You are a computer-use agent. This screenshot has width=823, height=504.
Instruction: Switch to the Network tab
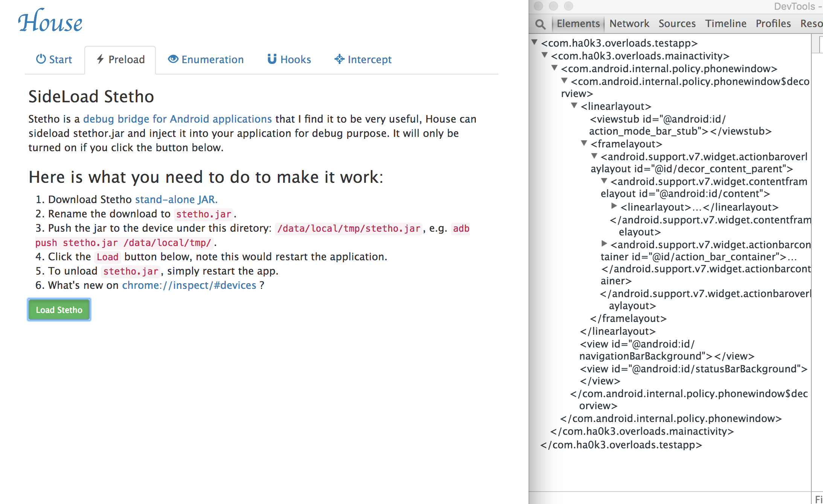[x=629, y=24]
